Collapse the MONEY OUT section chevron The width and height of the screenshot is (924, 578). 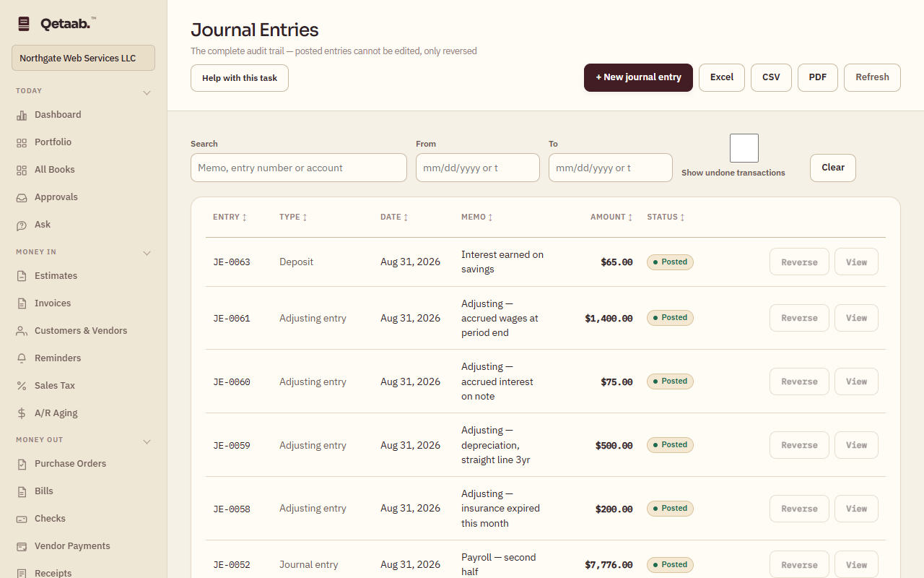(x=147, y=441)
